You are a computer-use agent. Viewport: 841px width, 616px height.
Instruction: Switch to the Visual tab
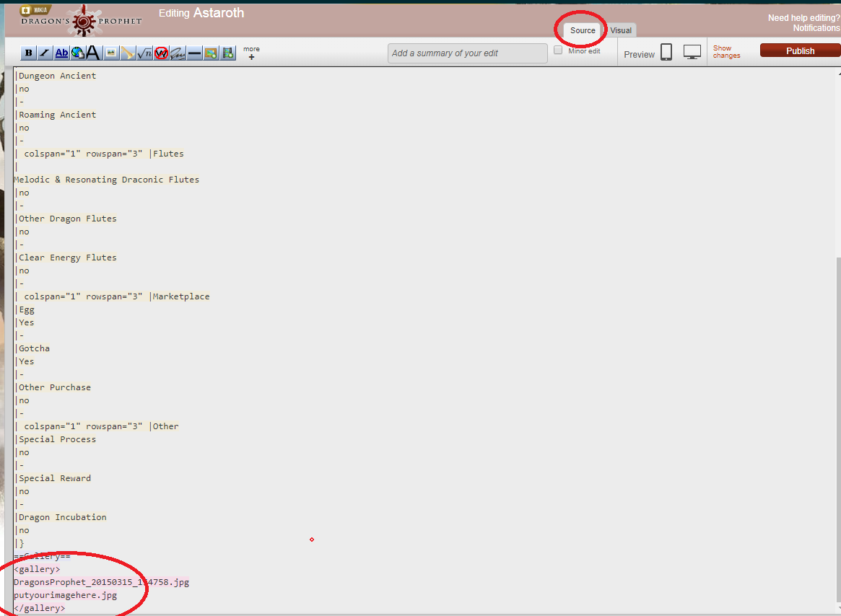coord(621,30)
